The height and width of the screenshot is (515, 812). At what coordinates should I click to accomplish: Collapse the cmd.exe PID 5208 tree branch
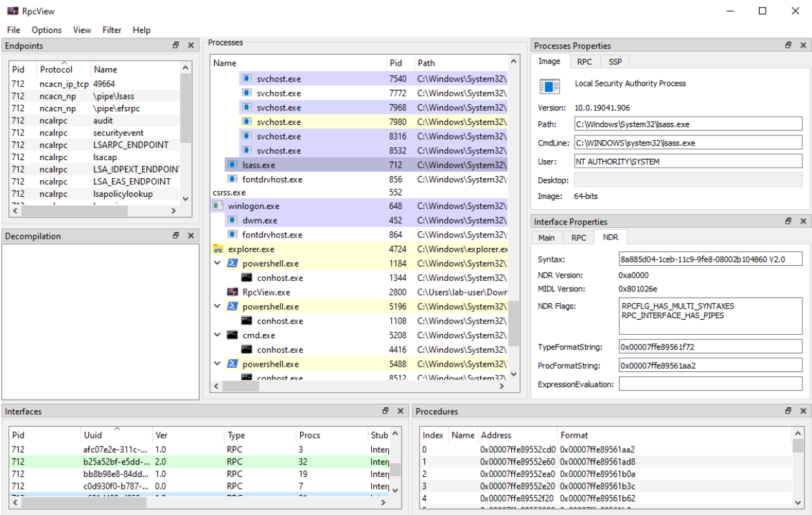(217, 335)
